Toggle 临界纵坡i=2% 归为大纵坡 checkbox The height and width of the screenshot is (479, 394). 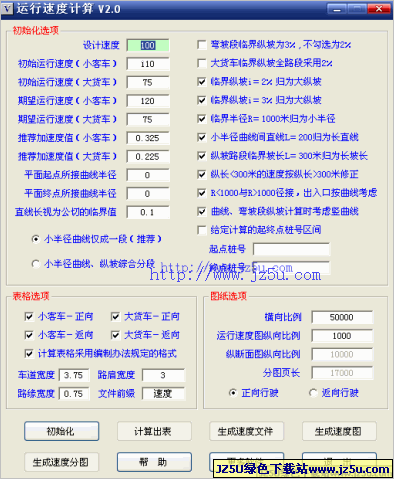click(x=202, y=82)
